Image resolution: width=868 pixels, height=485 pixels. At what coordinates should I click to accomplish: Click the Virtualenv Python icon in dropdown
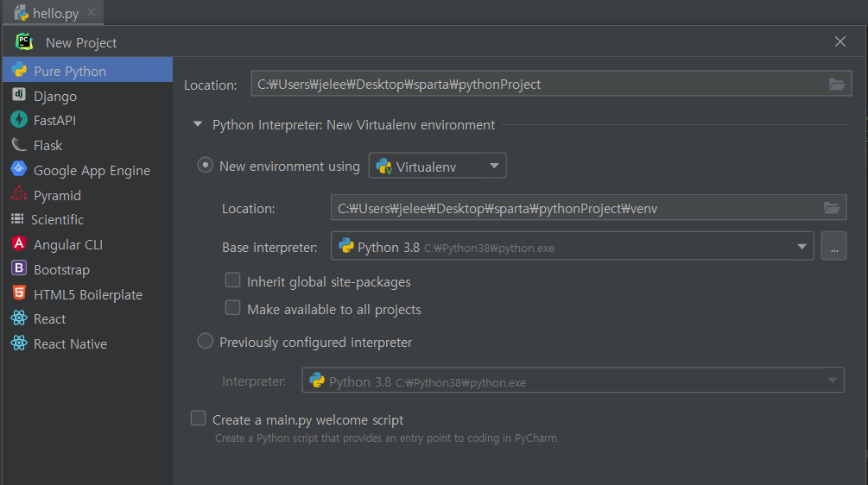pyautogui.click(x=383, y=166)
